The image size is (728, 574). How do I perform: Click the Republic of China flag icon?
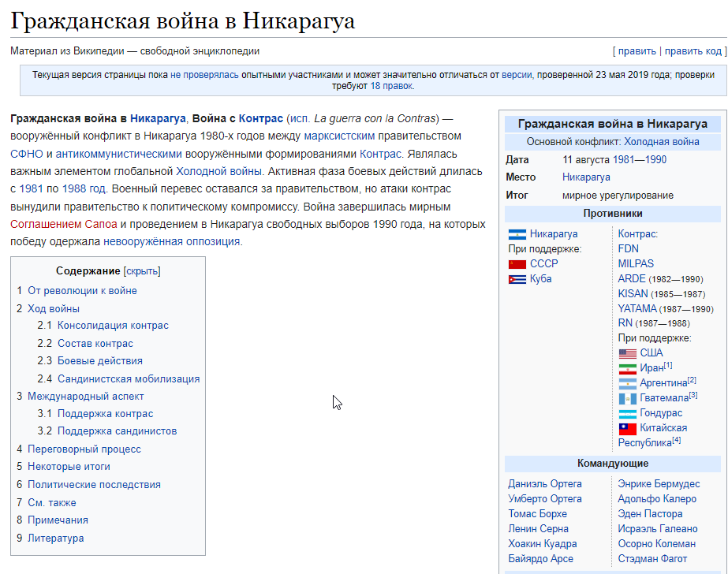click(627, 429)
